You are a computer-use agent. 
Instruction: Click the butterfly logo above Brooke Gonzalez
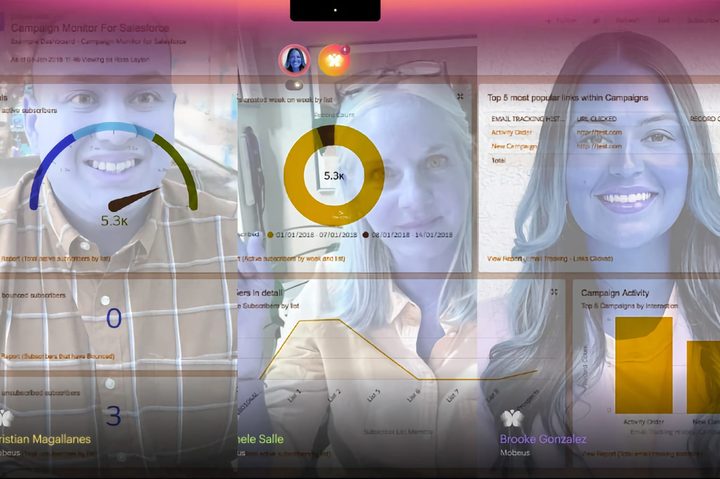click(x=512, y=418)
